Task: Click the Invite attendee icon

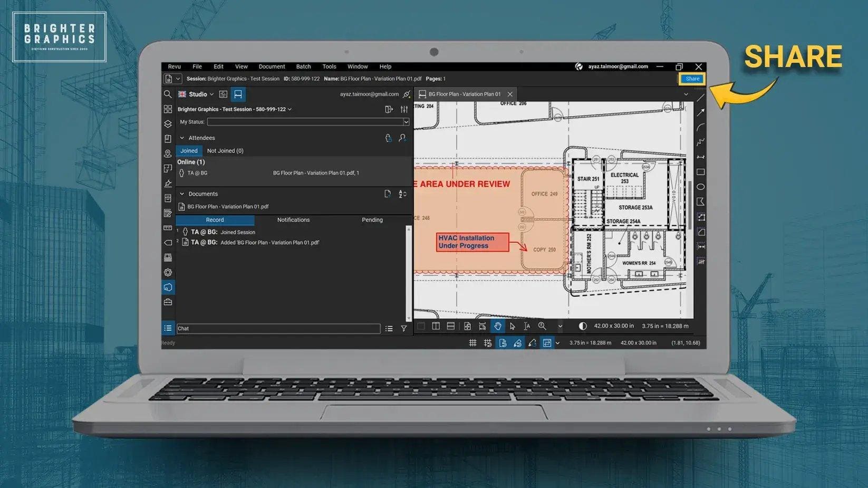Action: pos(402,138)
